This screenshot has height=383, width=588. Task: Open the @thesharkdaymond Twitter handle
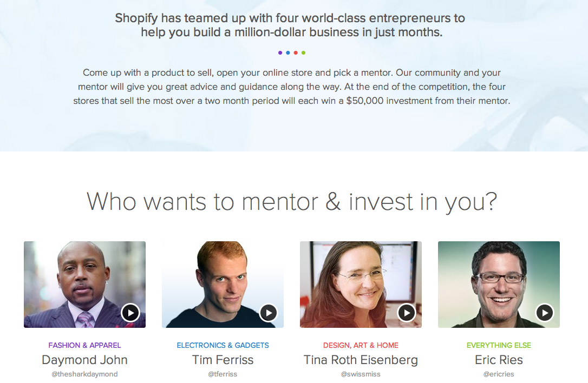click(84, 374)
